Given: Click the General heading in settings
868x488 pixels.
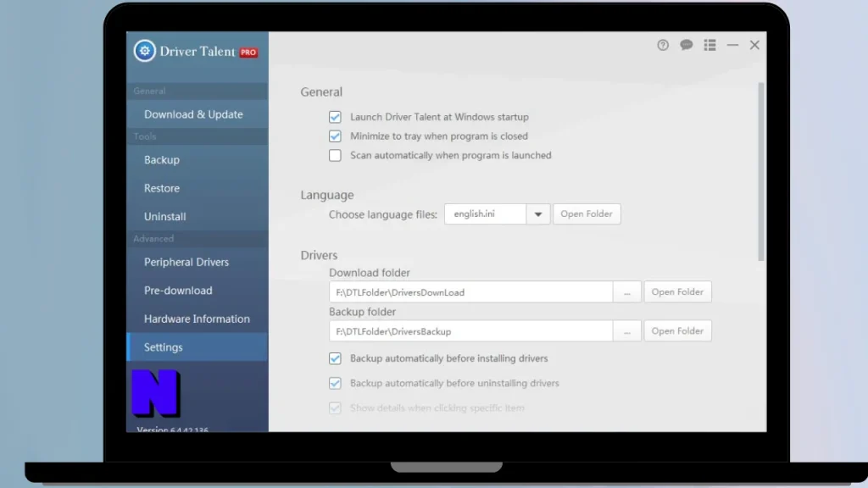Looking at the screenshot, I should (321, 91).
